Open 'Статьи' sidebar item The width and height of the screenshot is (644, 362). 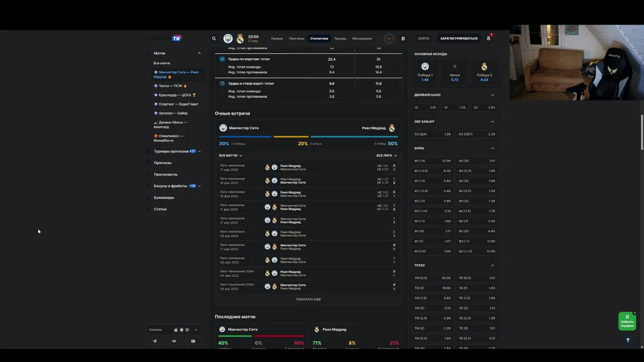click(160, 209)
